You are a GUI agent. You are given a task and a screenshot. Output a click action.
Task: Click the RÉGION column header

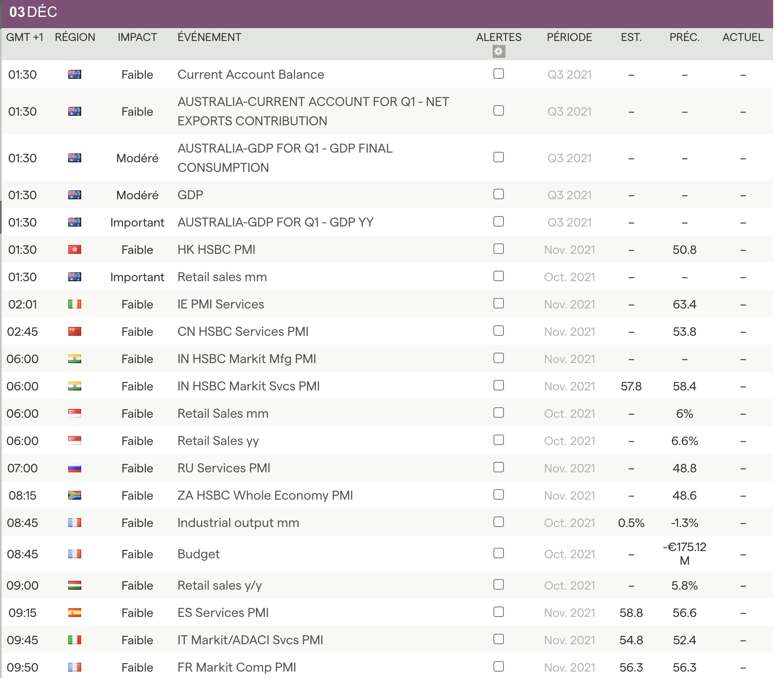[x=75, y=37]
